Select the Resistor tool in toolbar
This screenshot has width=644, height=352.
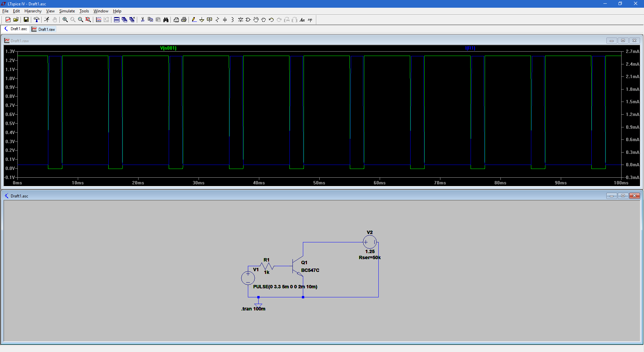point(217,20)
